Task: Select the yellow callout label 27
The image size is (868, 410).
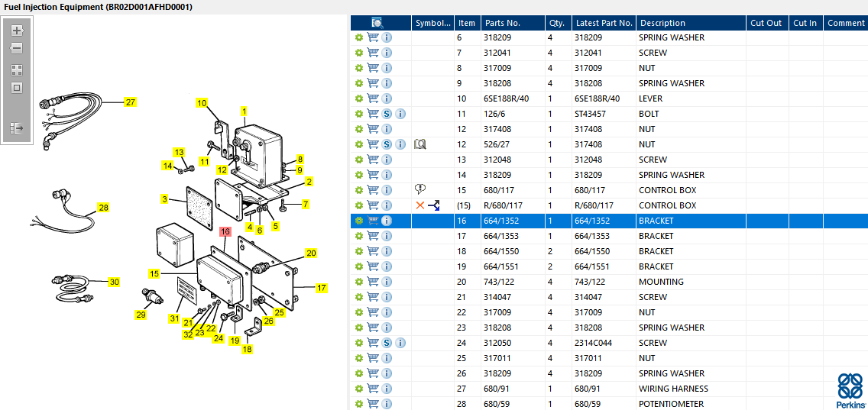Action: pyautogui.click(x=130, y=102)
